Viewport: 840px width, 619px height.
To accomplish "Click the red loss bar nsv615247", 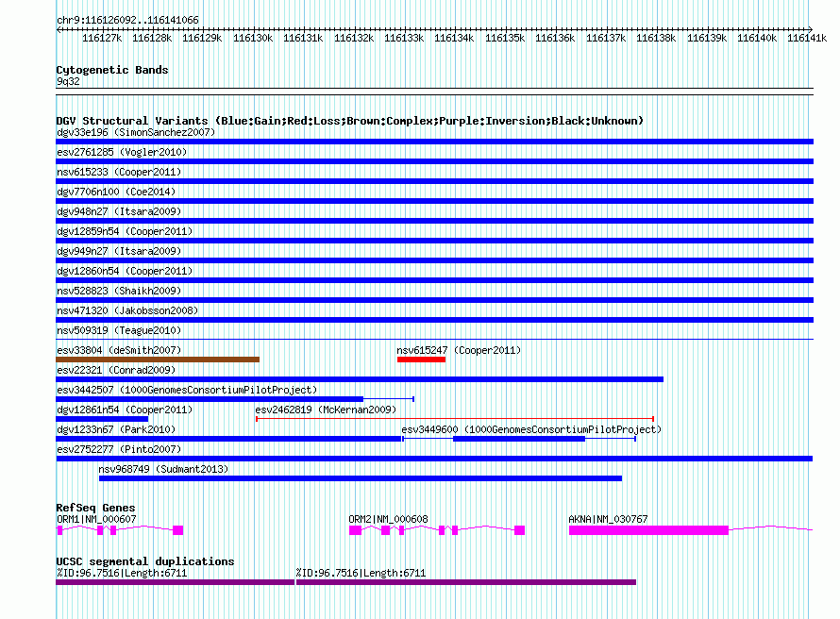I will 421,360.
